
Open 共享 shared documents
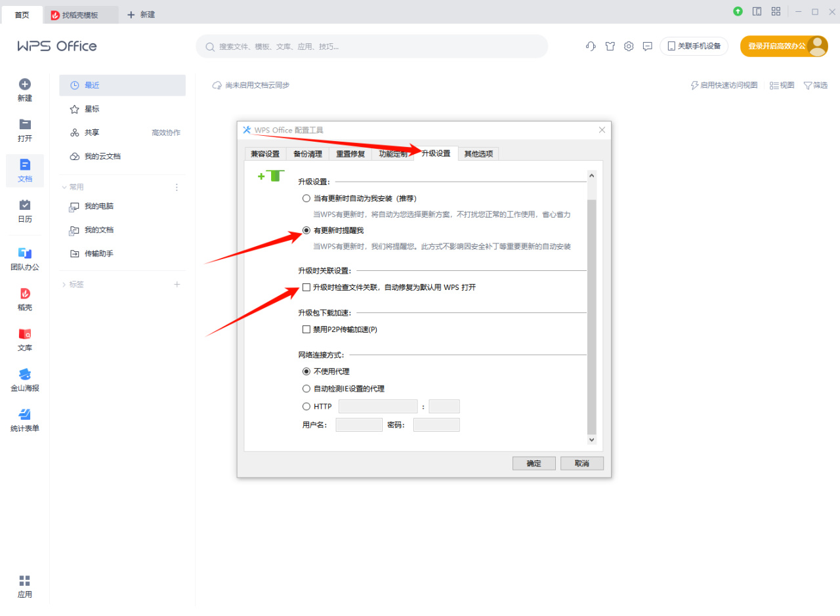[x=123, y=133]
